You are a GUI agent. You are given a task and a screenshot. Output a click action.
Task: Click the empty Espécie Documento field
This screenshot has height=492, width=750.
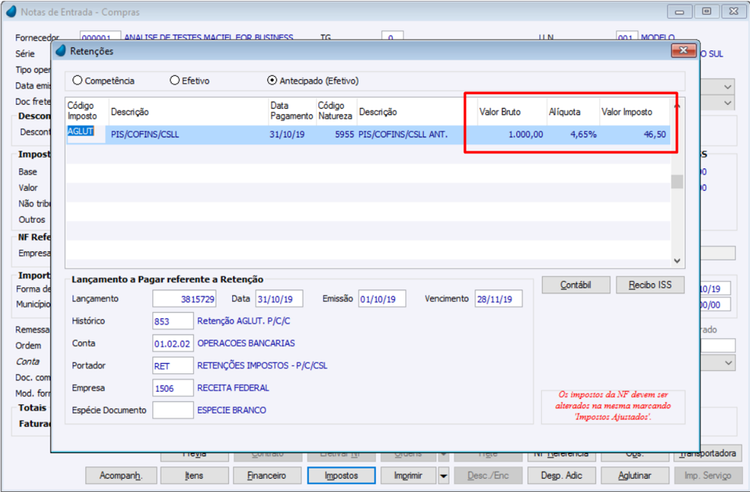173,410
